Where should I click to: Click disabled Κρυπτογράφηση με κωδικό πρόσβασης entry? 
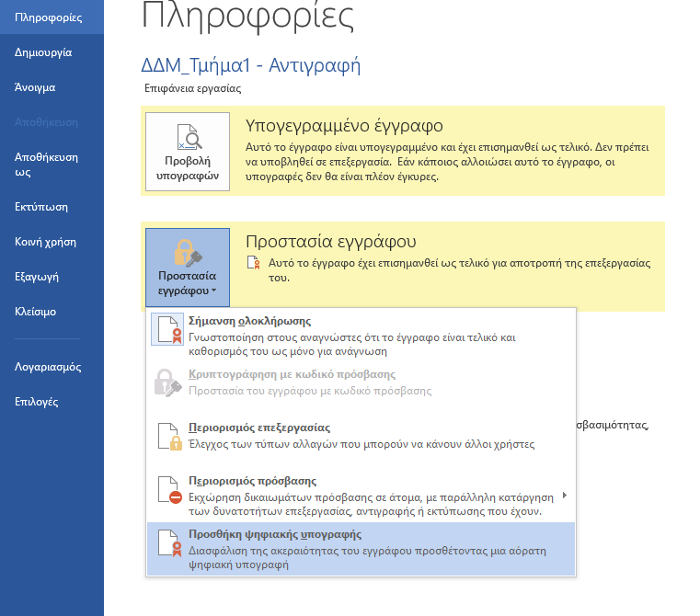tap(361, 382)
